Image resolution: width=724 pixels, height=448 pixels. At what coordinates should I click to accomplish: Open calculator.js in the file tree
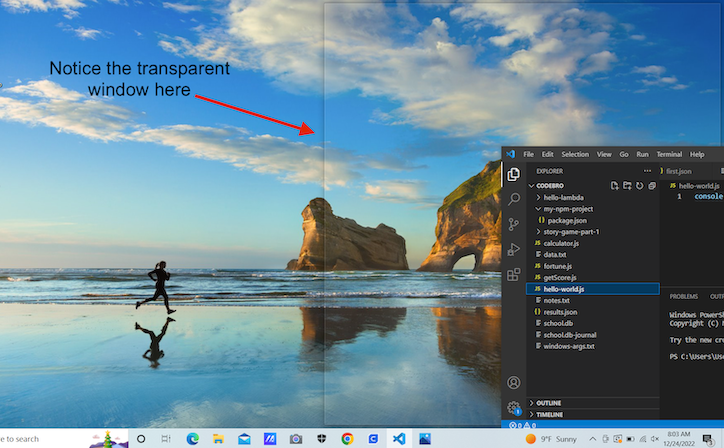[593, 243]
